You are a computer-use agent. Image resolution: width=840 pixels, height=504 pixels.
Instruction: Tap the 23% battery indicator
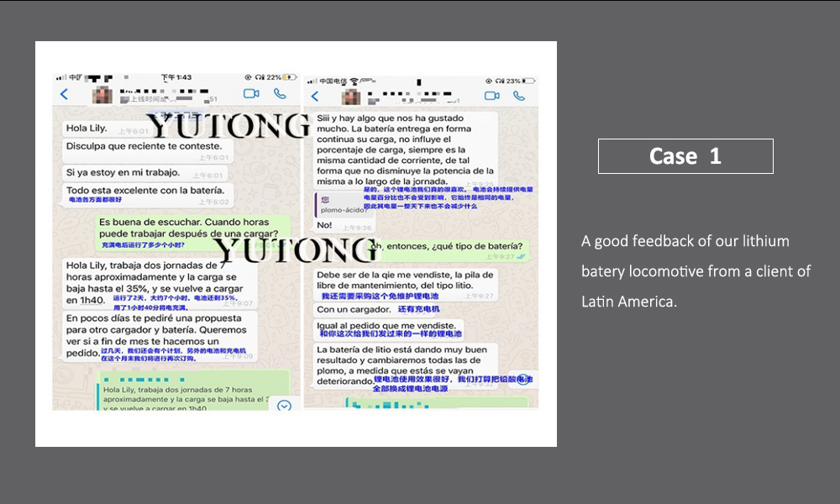[521, 81]
